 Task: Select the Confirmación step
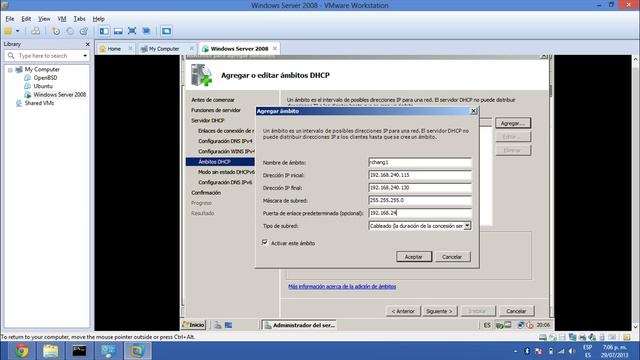point(206,193)
